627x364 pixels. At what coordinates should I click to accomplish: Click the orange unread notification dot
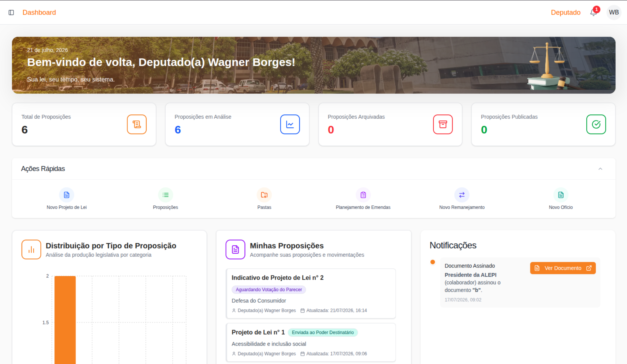click(x=433, y=262)
